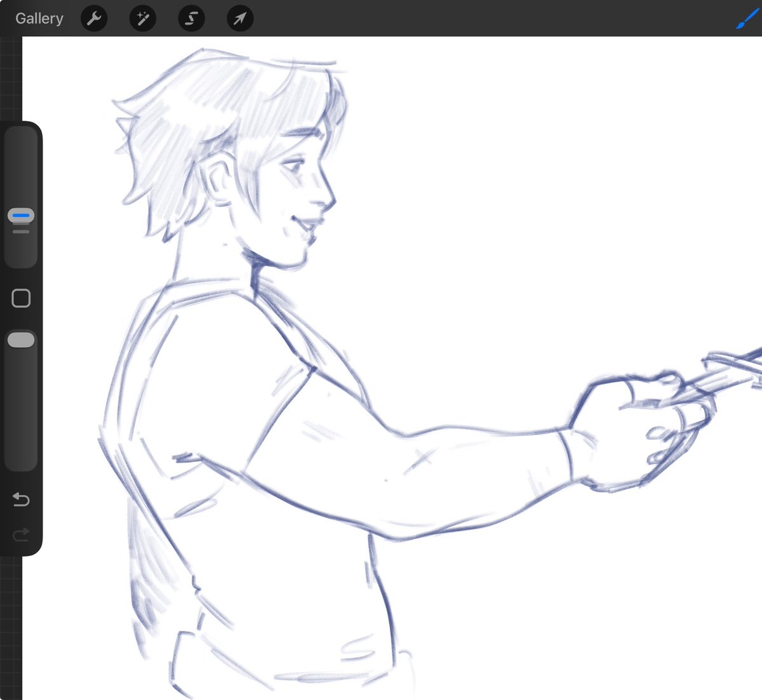The height and width of the screenshot is (700, 762).
Task: Tap the square Modify button in sidebar
Action: pos(21,298)
